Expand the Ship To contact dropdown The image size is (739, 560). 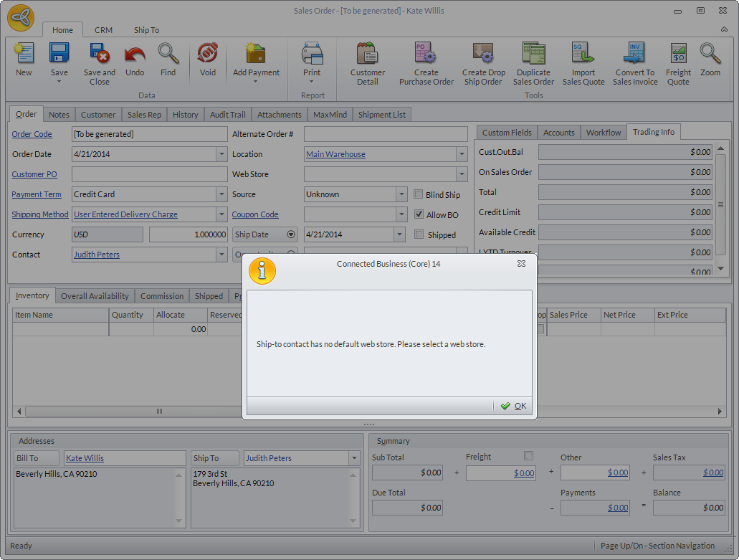tap(353, 458)
